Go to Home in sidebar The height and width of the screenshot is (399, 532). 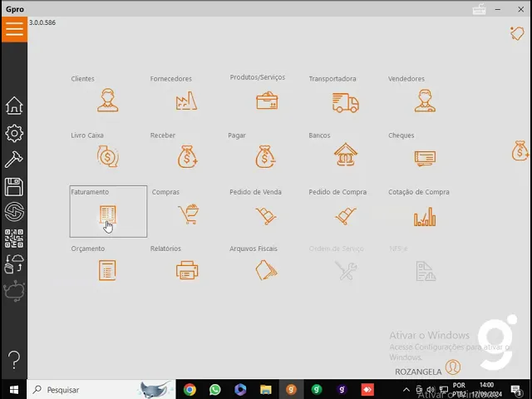tap(14, 106)
